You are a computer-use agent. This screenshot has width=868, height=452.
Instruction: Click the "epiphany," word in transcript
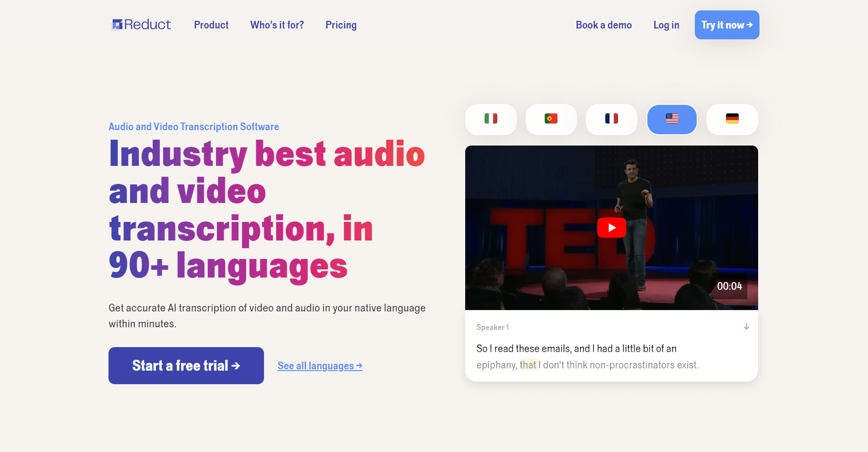(x=497, y=365)
